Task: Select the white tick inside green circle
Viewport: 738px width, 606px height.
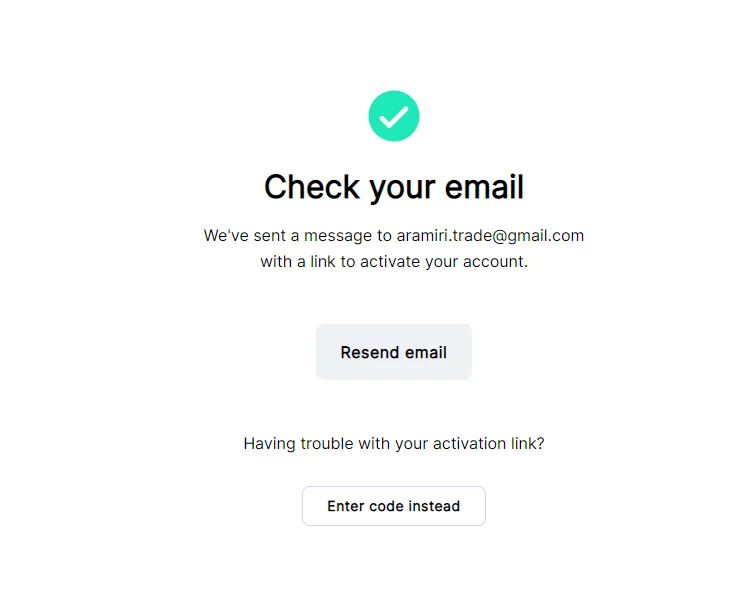Action: (394, 116)
